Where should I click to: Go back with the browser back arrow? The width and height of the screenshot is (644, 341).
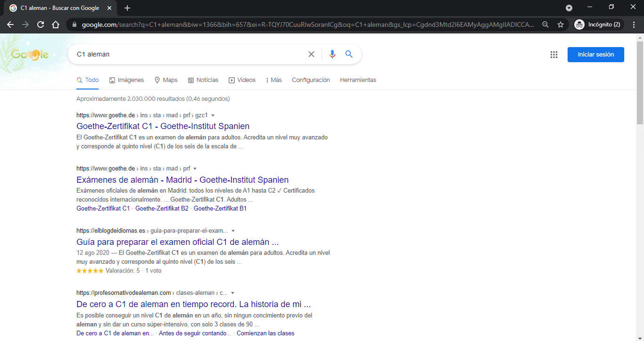coord(10,24)
